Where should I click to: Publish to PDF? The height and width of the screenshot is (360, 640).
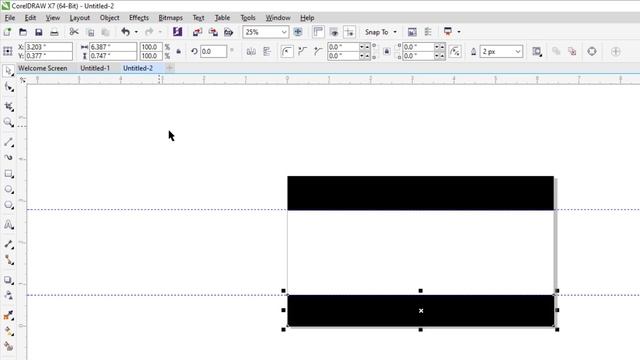pyautogui.click(x=229, y=32)
